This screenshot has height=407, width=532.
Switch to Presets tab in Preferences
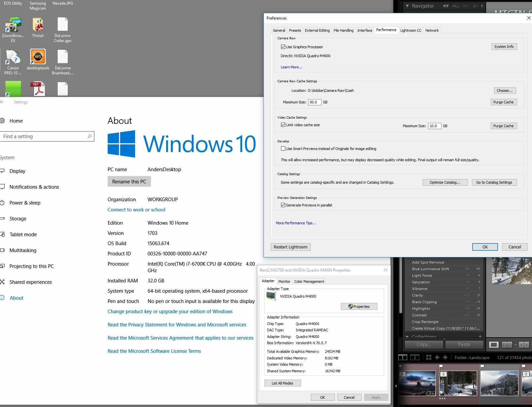pos(295,30)
